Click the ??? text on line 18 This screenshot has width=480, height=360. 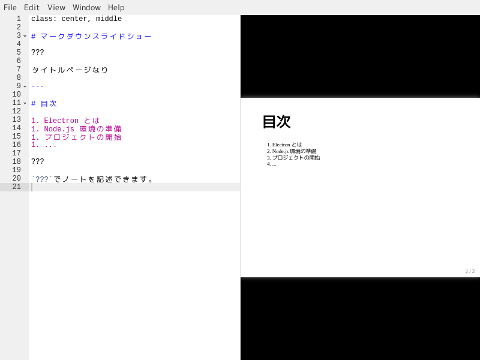click(38, 162)
